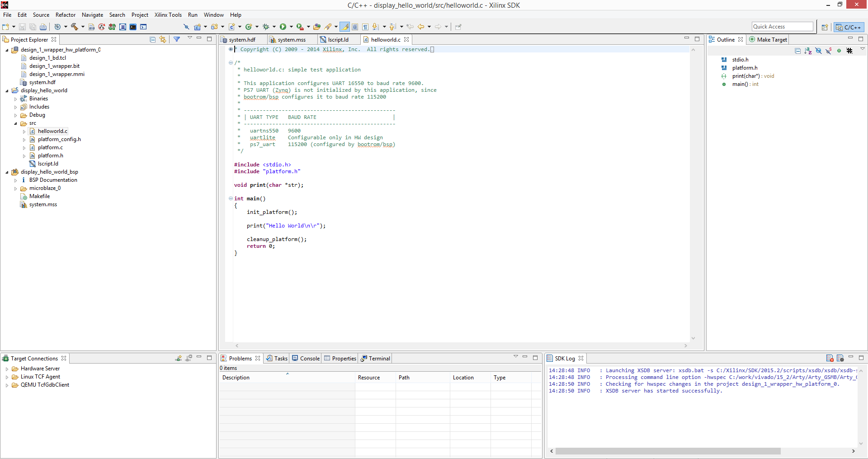Viewport: 868px width, 459px height.
Task: Click Skip All Breakpoints icon
Action: coord(186,27)
